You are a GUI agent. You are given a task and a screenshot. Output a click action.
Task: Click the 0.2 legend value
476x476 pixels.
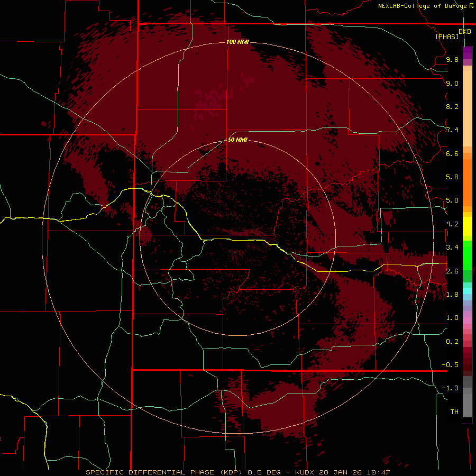[452, 342]
